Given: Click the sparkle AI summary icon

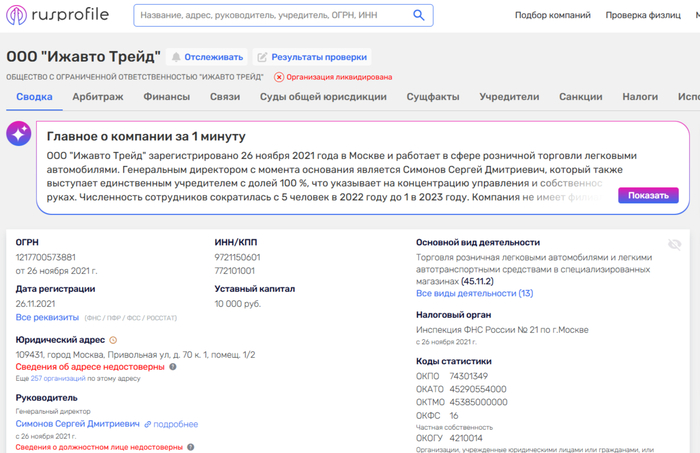Looking at the screenshot, I should [19, 133].
